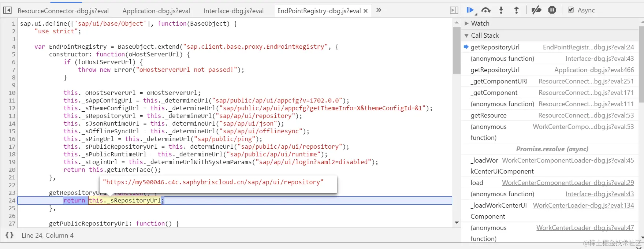644x249 pixels.
Task: Open link WorkCenterLoader-dbg.js?eval:134
Action: coord(583,205)
